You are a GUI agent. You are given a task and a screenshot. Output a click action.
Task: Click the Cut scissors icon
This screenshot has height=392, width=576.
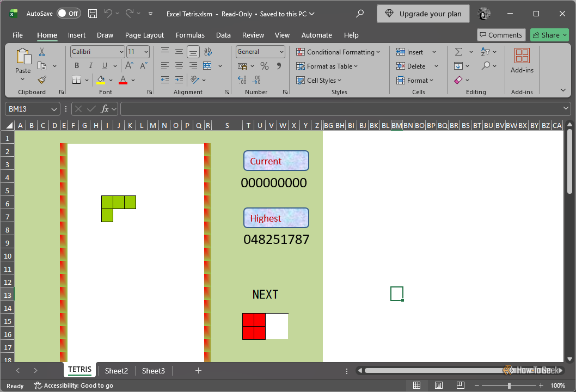coord(42,52)
